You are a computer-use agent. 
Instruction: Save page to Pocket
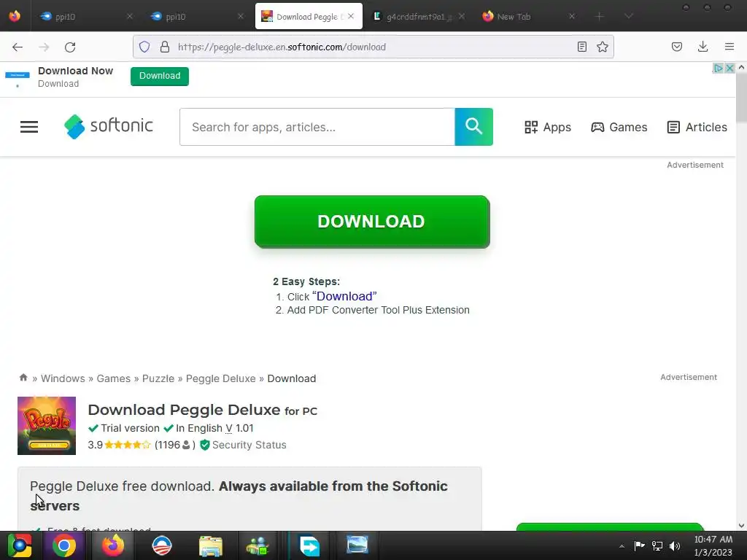pyautogui.click(x=676, y=47)
